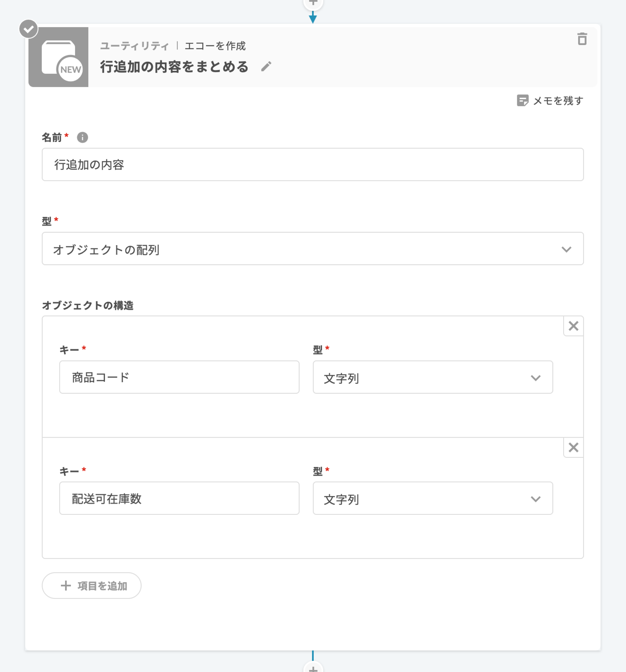Click the エコーを作成 action label
The width and height of the screenshot is (626, 672).
pos(215,46)
